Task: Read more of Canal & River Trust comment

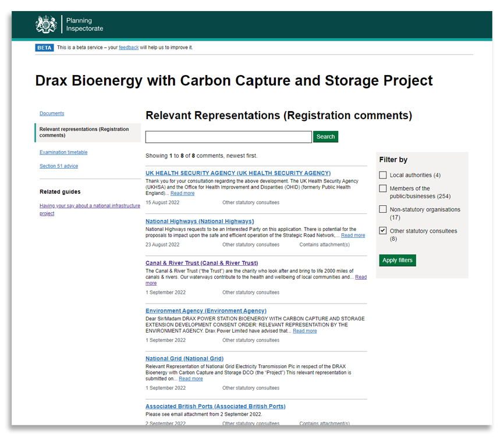Action: (361, 277)
